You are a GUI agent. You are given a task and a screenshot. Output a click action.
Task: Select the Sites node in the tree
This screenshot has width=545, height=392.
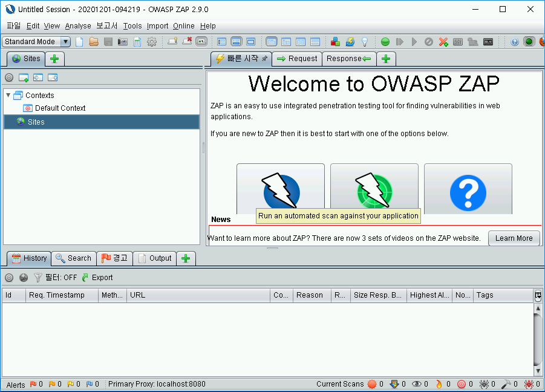[102, 122]
